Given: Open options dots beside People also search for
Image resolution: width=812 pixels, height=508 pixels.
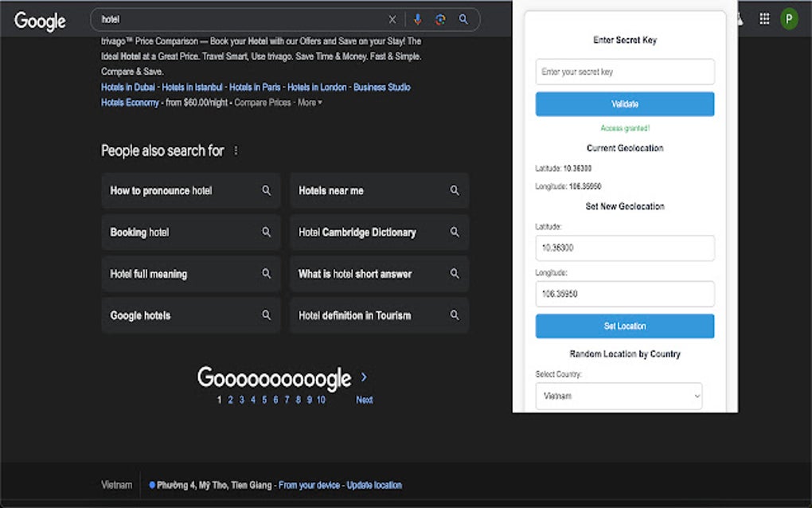Looking at the screenshot, I should (x=236, y=150).
